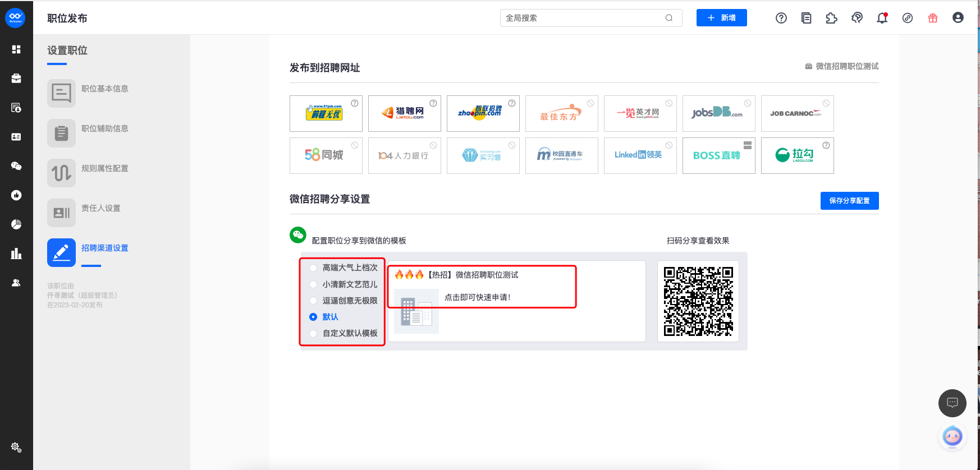Open the puzzle plugin icon in header
980x470 pixels.
832,18
